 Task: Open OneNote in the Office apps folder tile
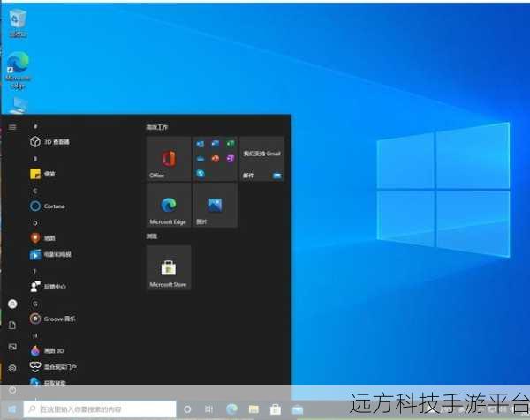coord(231,159)
